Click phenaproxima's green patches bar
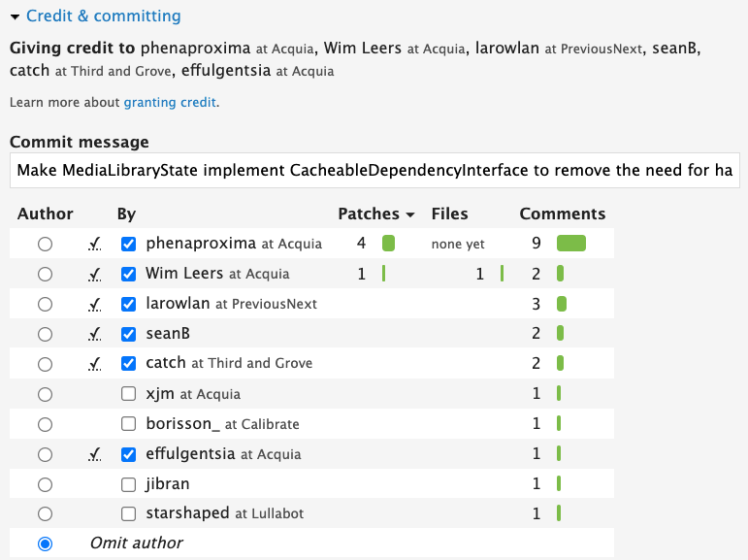748x560 pixels. click(x=388, y=245)
